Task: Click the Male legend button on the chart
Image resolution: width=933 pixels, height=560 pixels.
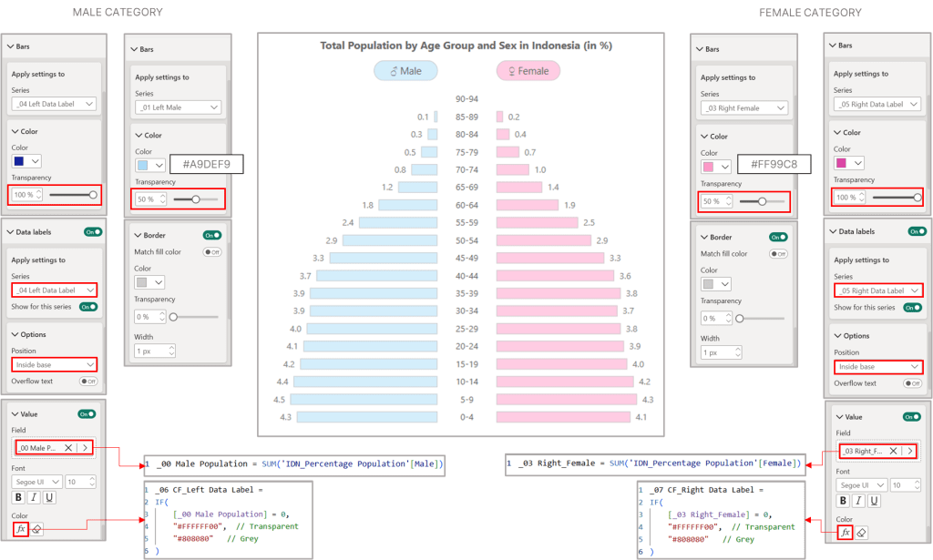Action: (x=404, y=70)
